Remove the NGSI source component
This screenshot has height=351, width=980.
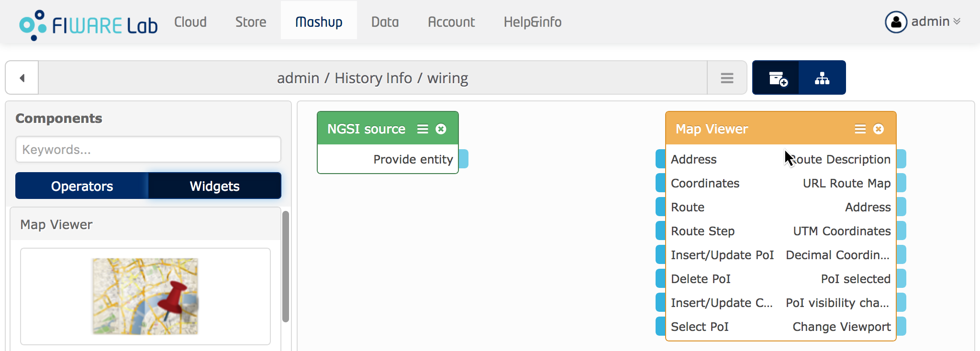tap(441, 129)
